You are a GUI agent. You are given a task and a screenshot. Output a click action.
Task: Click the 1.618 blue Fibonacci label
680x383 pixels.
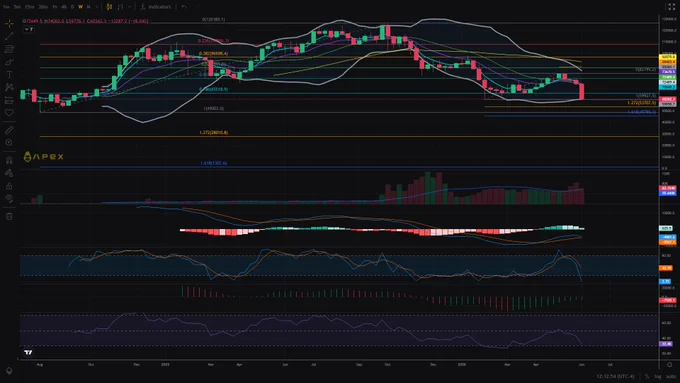click(213, 163)
